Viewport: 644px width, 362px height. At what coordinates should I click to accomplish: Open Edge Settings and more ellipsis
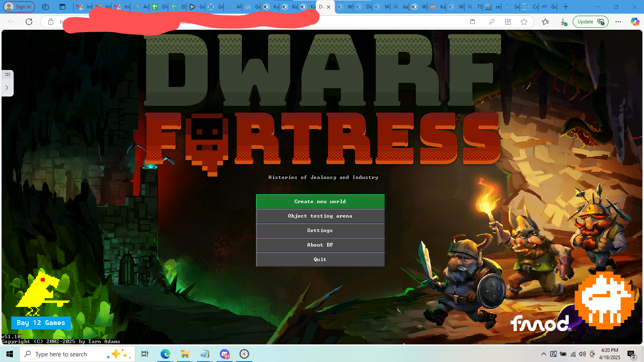click(618, 22)
